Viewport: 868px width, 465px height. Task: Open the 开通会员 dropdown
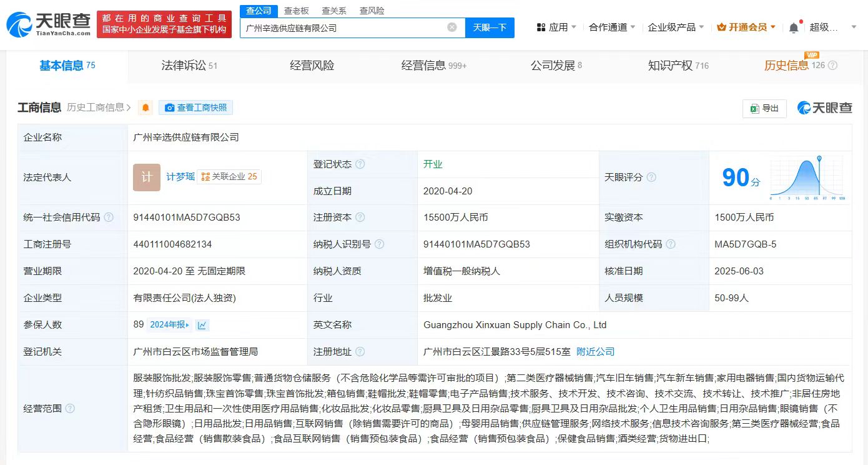(x=747, y=27)
